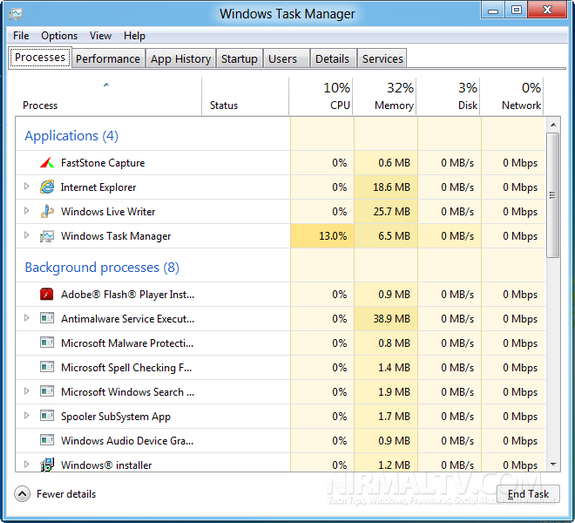This screenshot has width=575, height=523.
Task: Click the Antimalware Service Executable icon
Action: pos(47,318)
